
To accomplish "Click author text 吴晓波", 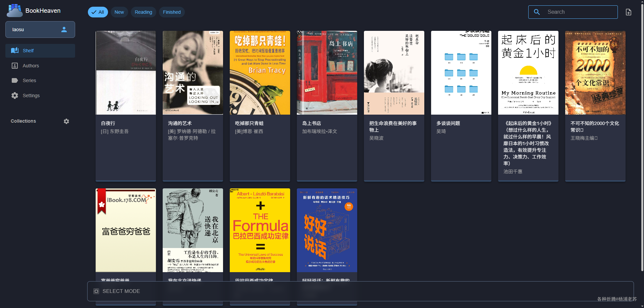I will click(x=376, y=138).
